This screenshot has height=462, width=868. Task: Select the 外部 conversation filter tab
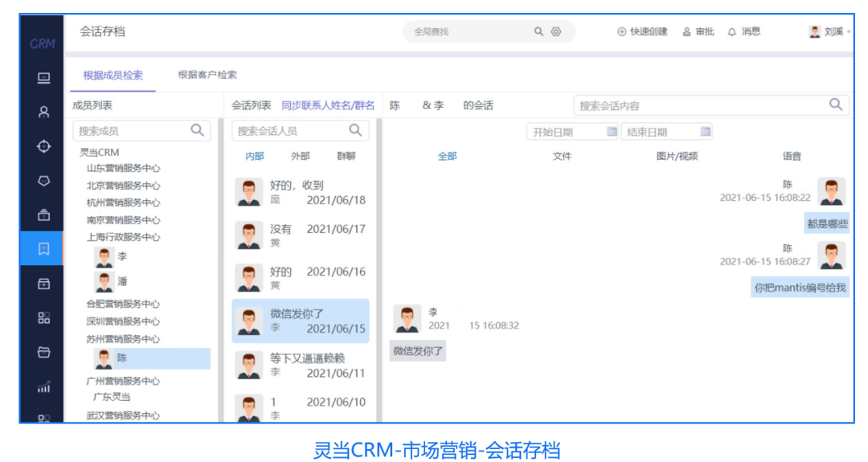(x=301, y=157)
